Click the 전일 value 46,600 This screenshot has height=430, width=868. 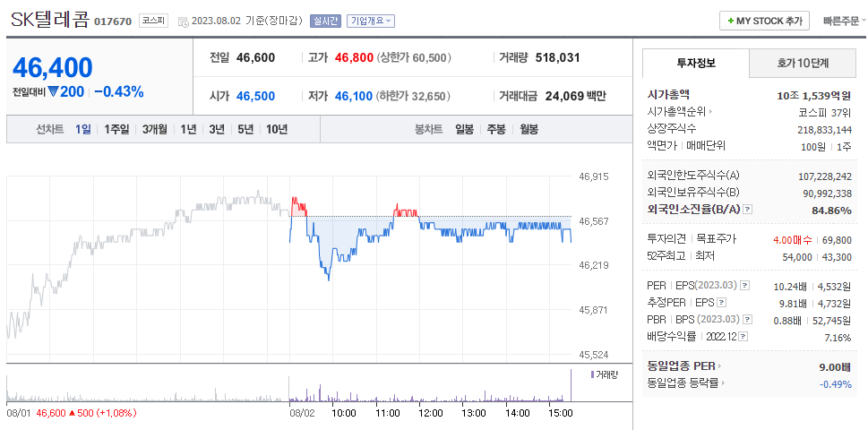point(255,57)
